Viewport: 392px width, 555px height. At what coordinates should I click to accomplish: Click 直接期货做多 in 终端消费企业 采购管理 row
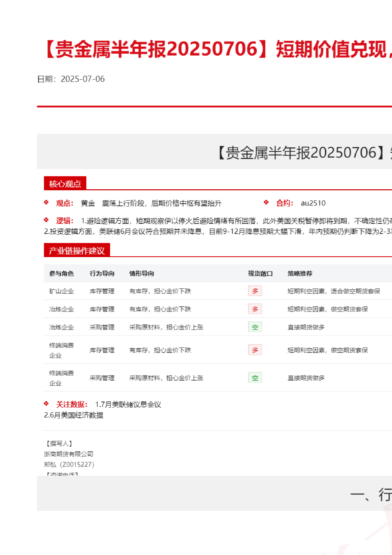pyautogui.click(x=306, y=378)
